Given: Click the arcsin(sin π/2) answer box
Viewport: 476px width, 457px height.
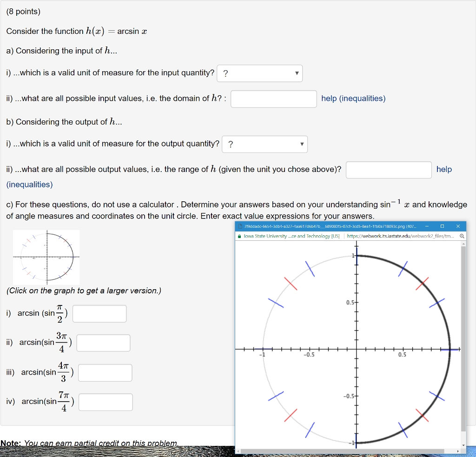Looking at the screenshot, I should coord(99,313).
